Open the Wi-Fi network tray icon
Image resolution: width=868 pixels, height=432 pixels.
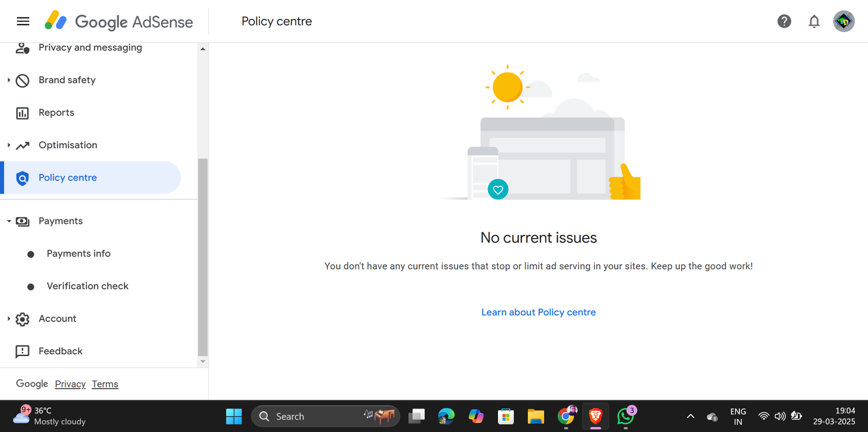click(763, 416)
